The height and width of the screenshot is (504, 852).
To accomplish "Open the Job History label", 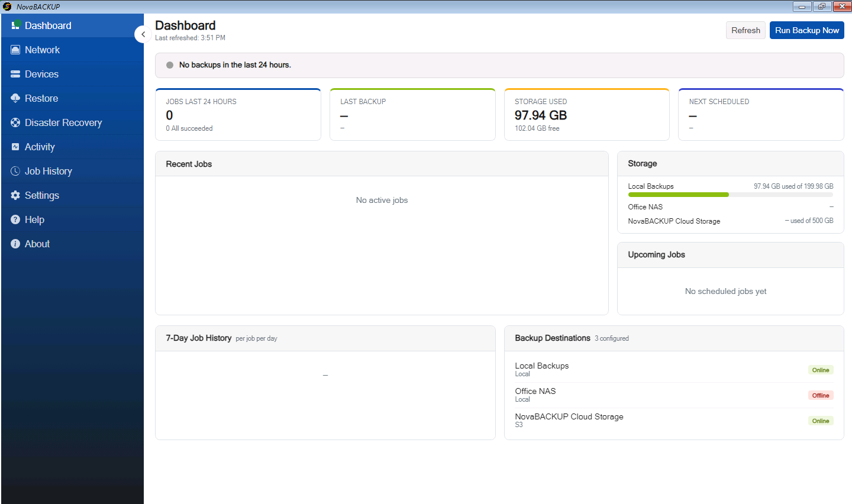I will (49, 171).
